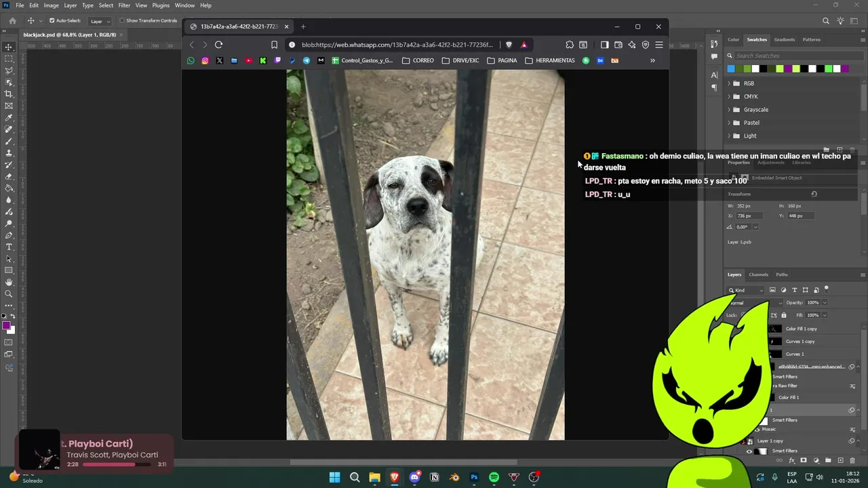
Task: Select the Brush tool
Action: [9, 141]
